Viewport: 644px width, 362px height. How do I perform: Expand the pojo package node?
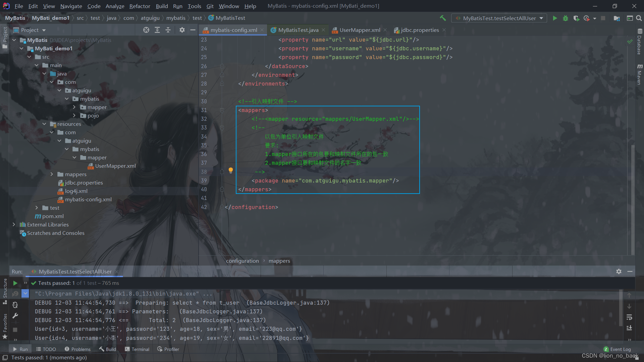click(74, 115)
